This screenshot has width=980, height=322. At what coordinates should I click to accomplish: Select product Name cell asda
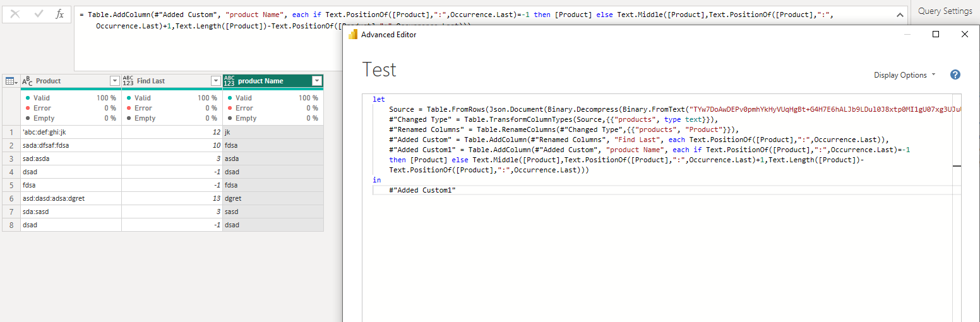tap(273, 158)
